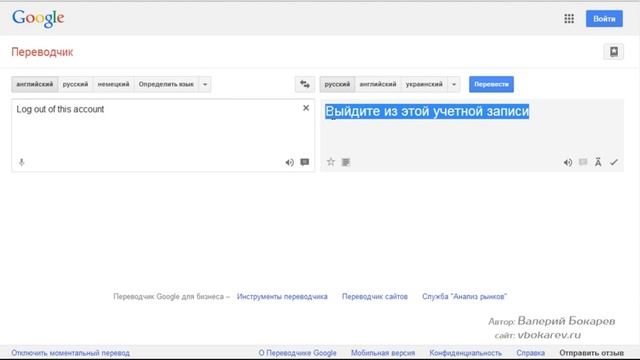Rate translation with the checkmark icon

click(x=614, y=162)
